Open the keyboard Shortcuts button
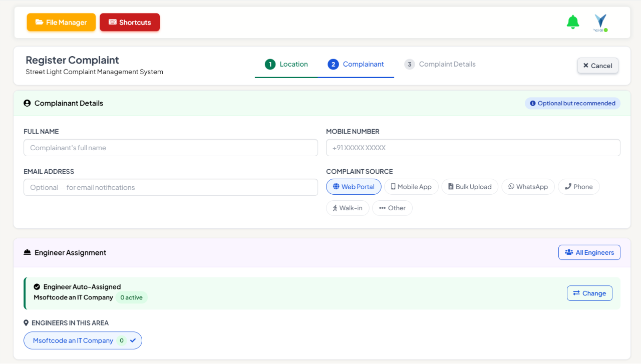Image resolution: width=641 pixels, height=364 pixels. pos(130,22)
